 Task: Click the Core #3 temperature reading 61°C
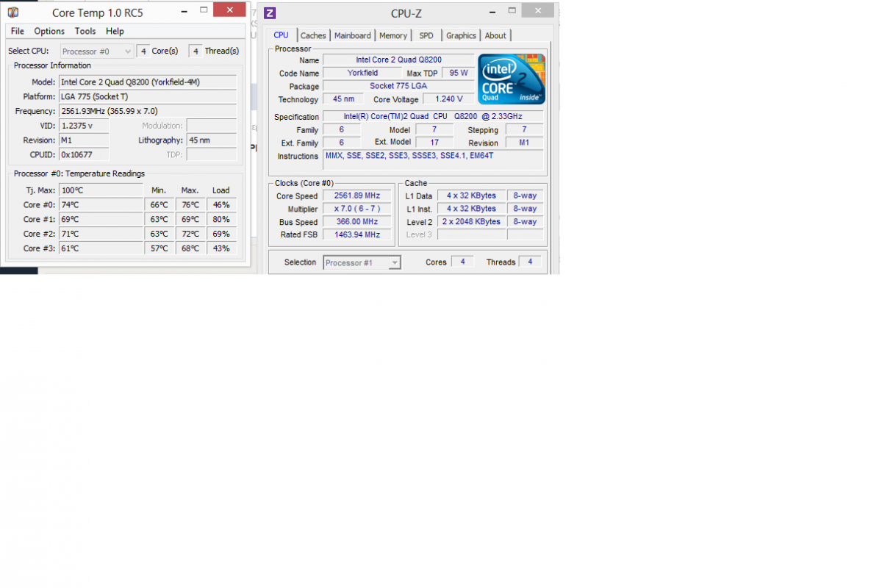point(101,248)
